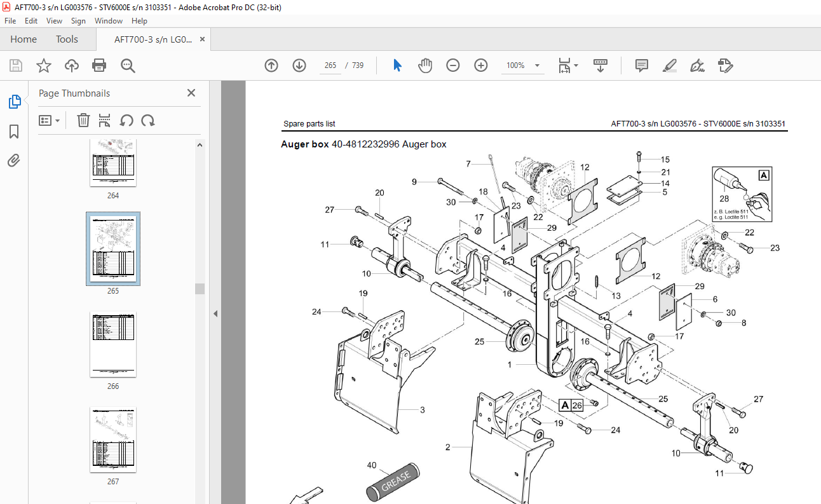Click the 'Spare parts list' header text
This screenshot has width=821, height=504.
309,124
